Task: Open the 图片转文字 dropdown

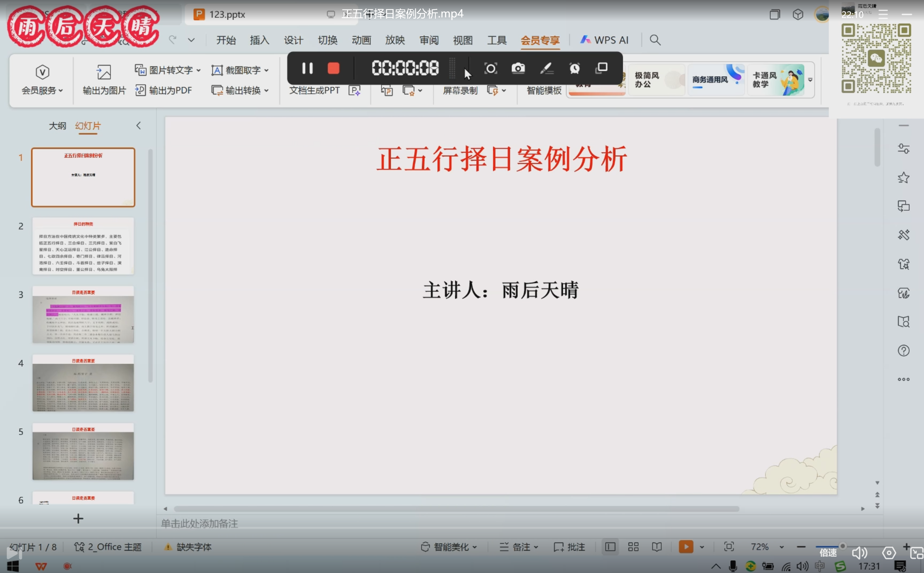Action: click(168, 70)
